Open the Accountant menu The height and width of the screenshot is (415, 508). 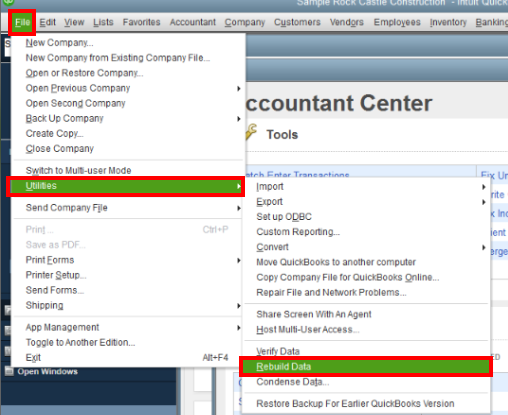[x=193, y=22]
